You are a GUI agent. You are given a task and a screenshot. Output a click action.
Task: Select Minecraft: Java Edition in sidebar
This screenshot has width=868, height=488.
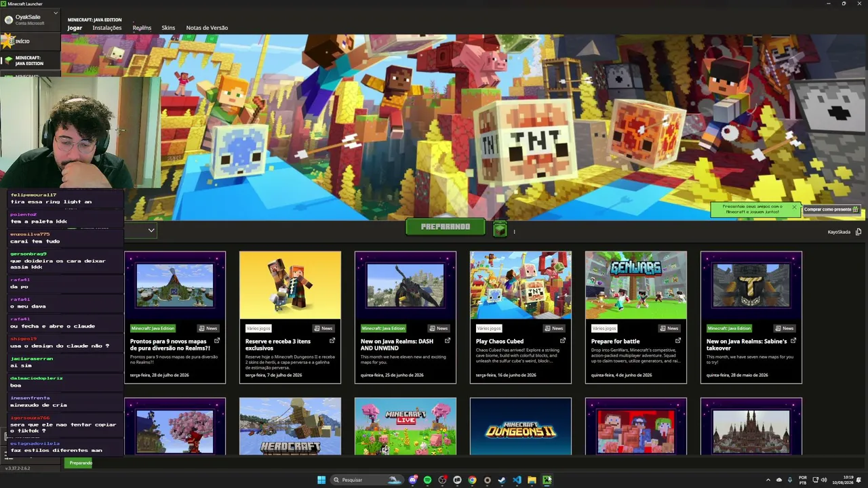tap(29, 61)
